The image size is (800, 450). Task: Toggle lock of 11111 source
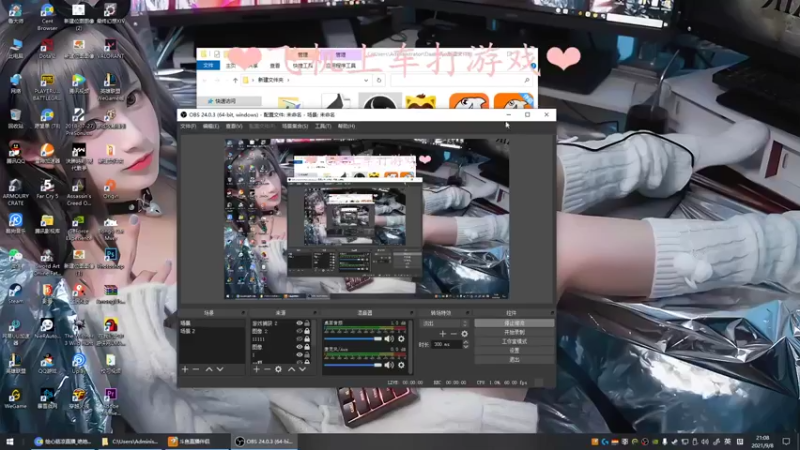coord(307,339)
